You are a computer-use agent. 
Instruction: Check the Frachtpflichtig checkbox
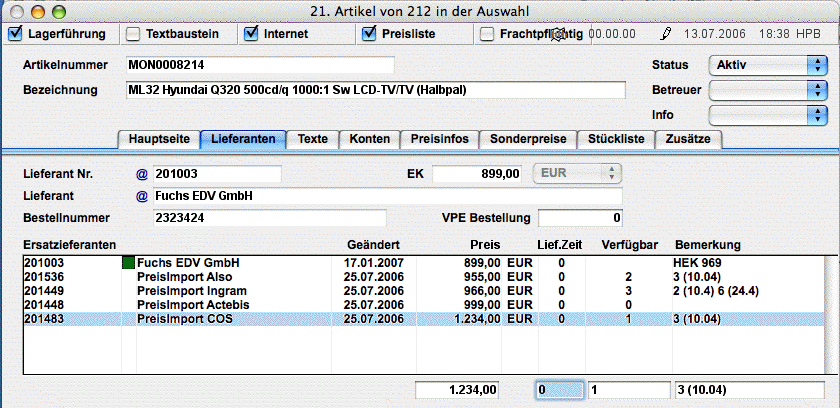click(487, 34)
